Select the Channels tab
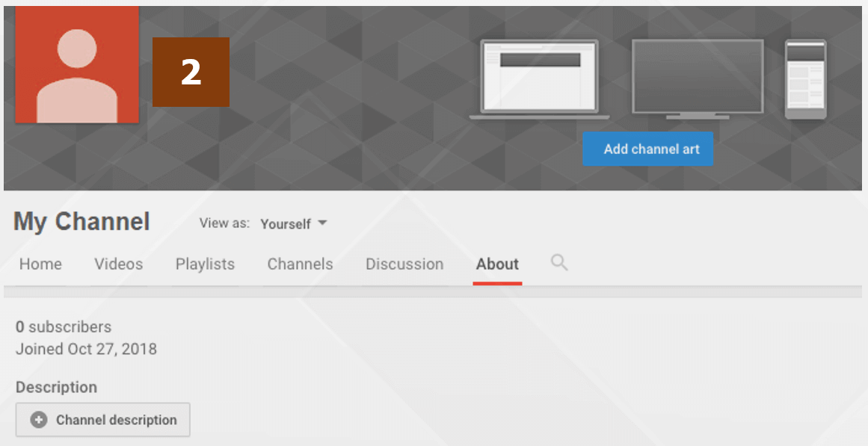Screen dimensions: 868x446 [x=300, y=264]
